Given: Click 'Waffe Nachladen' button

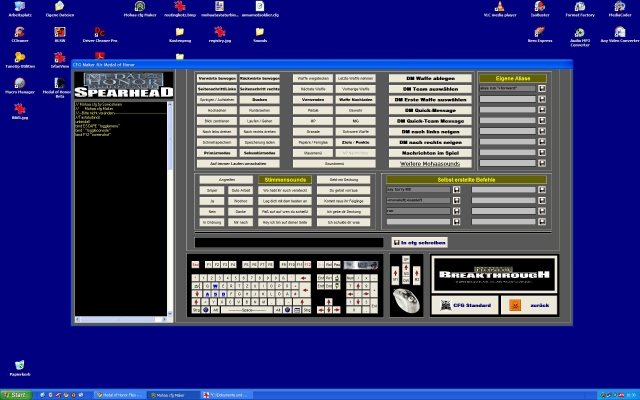Looking at the screenshot, I should (x=356, y=100).
